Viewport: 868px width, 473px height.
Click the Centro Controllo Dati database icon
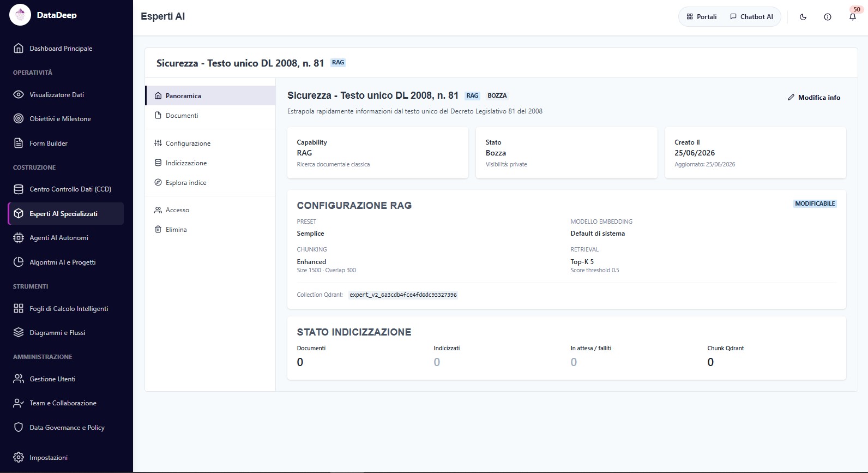[19, 189]
